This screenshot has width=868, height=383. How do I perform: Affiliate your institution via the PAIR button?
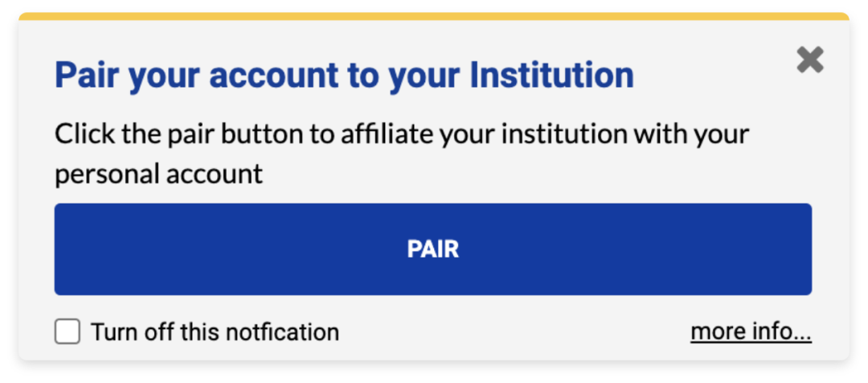(x=433, y=249)
